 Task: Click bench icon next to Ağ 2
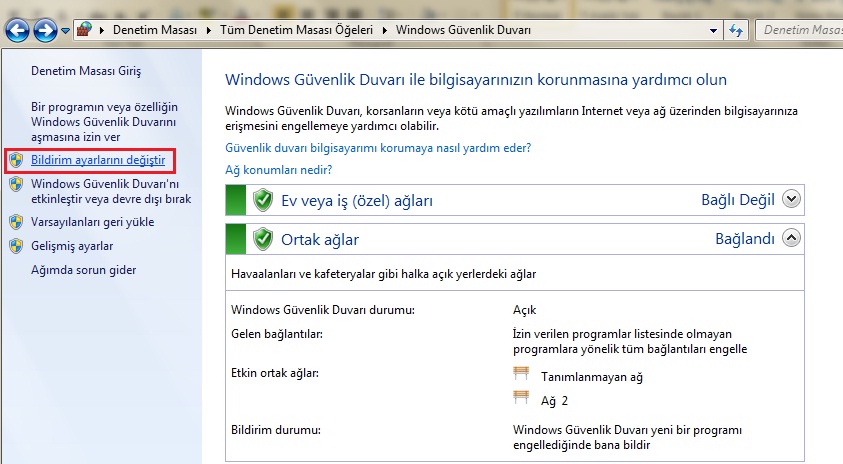521,397
